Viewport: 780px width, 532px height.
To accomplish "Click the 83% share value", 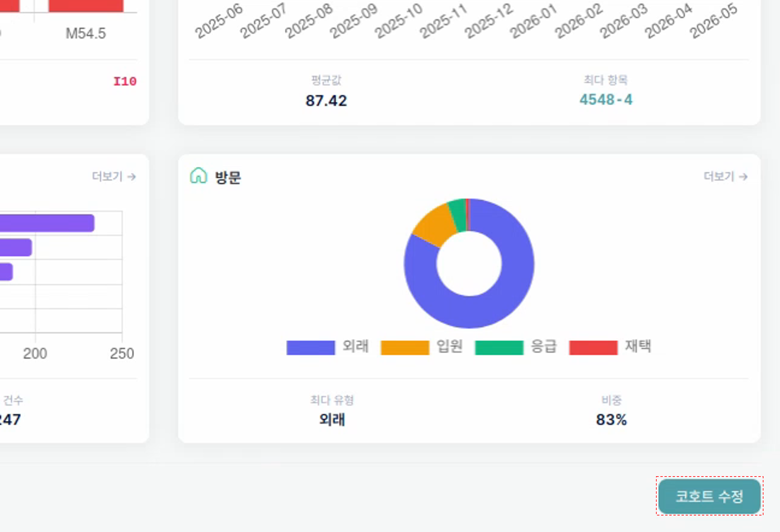I will [612, 420].
